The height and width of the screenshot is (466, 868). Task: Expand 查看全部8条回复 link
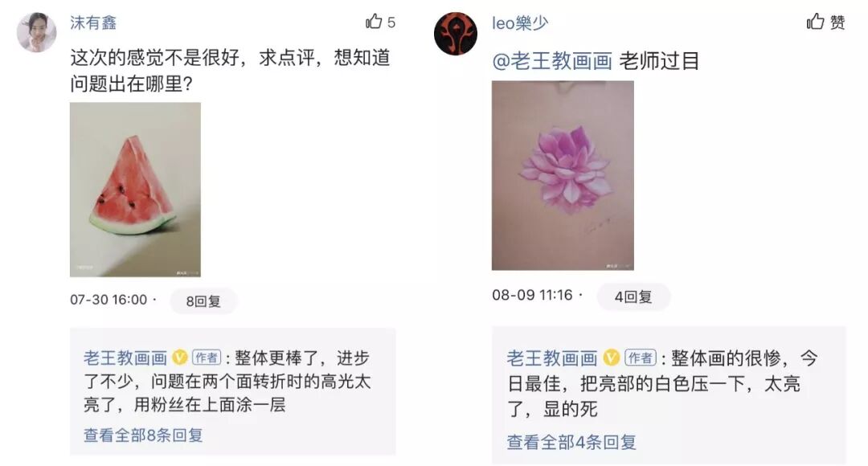point(143,435)
